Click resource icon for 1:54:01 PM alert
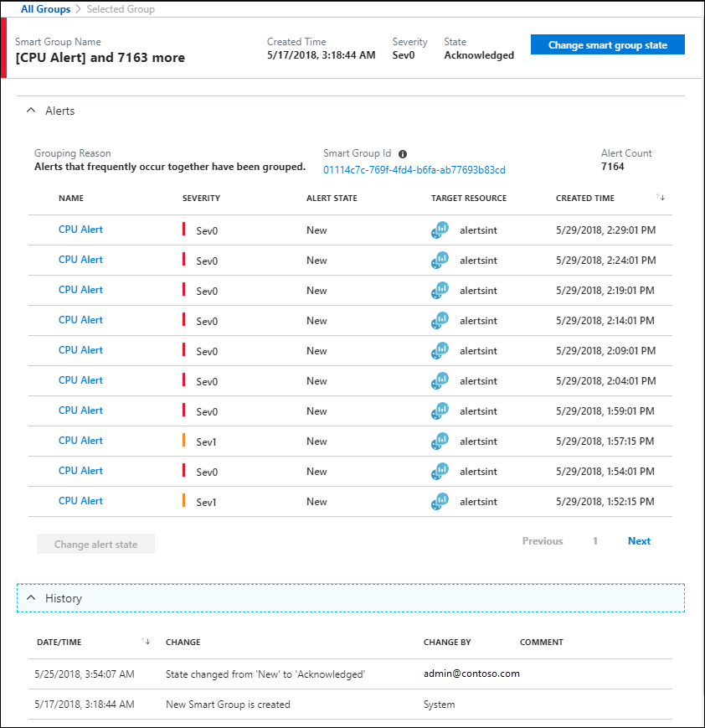The width and height of the screenshot is (705, 728). point(440,472)
